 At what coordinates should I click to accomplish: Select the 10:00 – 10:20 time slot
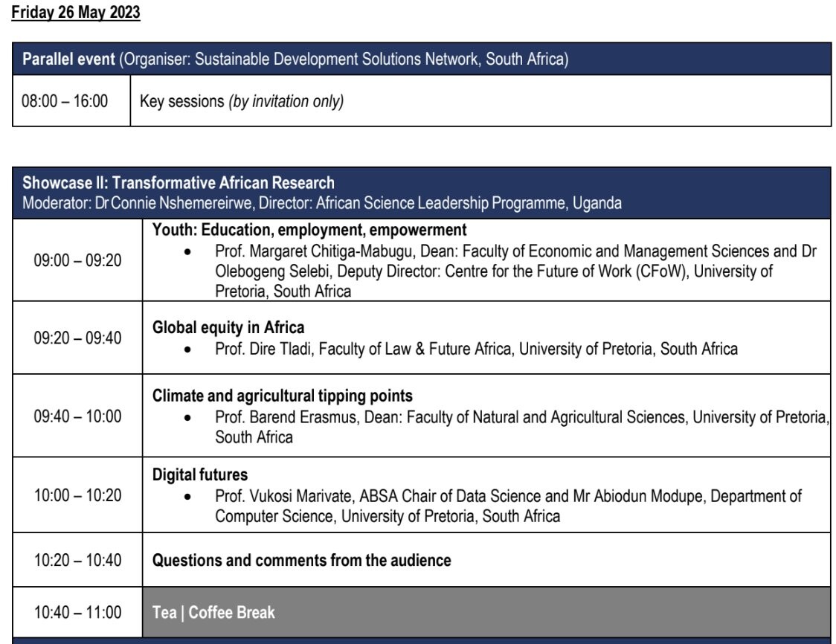click(77, 495)
